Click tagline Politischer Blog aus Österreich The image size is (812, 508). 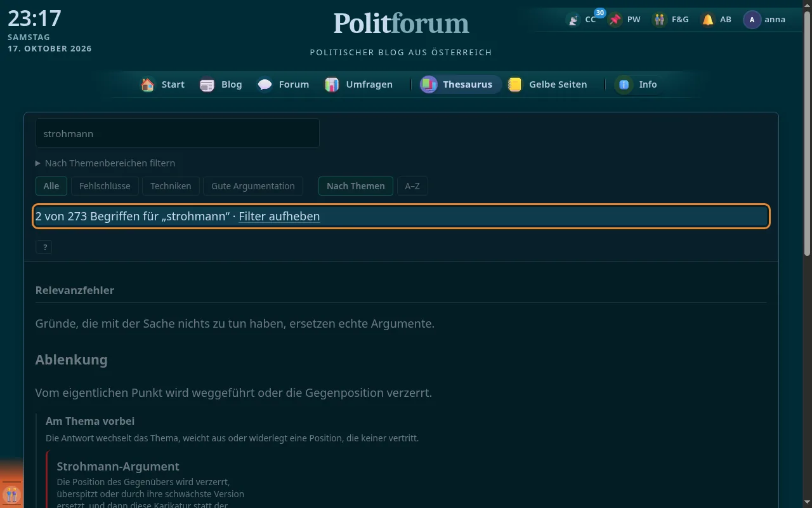coord(401,52)
